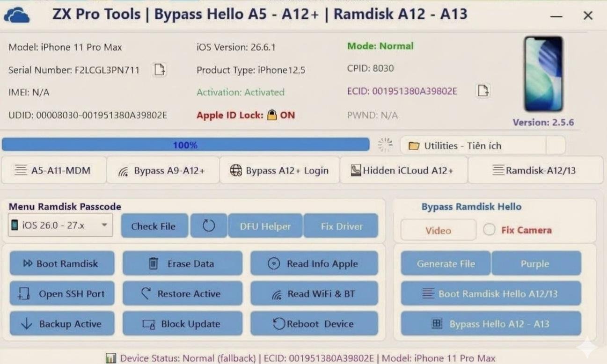Open the DFU Helper
Viewport: 607px width, 364px height.
point(265,226)
